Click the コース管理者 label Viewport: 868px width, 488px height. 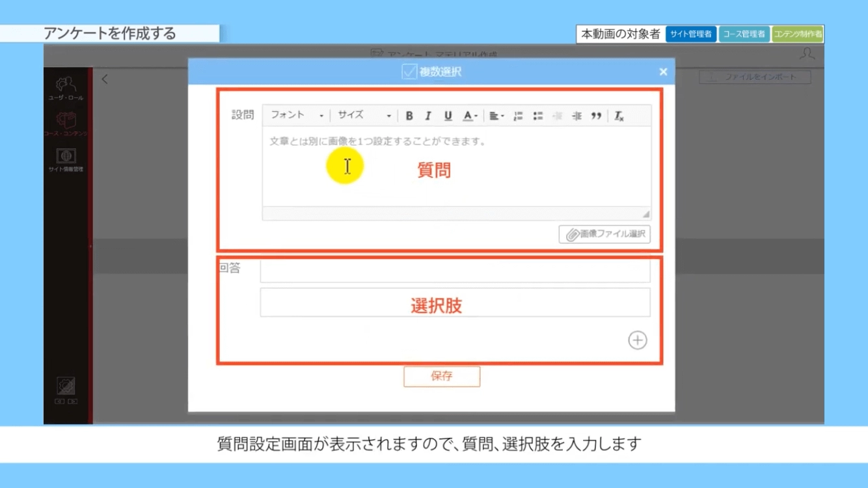click(744, 34)
